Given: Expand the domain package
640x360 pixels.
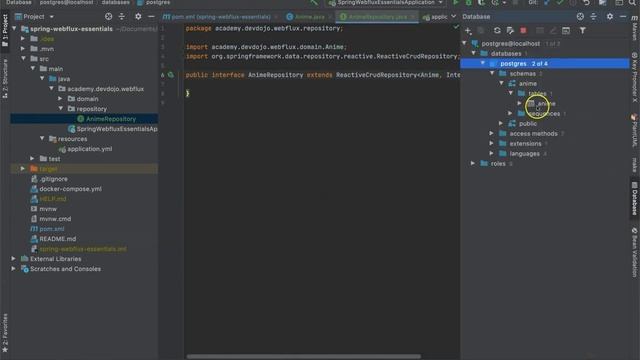Looking at the screenshot, I should (x=60, y=99).
